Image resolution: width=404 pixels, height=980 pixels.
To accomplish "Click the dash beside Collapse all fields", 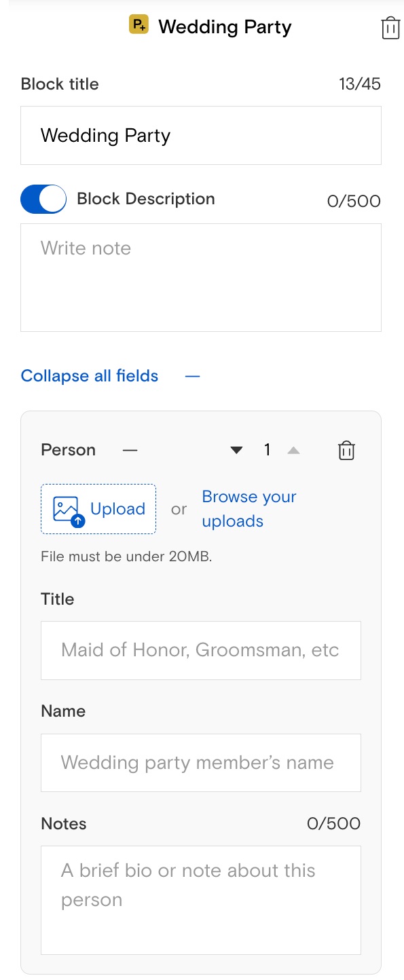I will click(193, 376).
